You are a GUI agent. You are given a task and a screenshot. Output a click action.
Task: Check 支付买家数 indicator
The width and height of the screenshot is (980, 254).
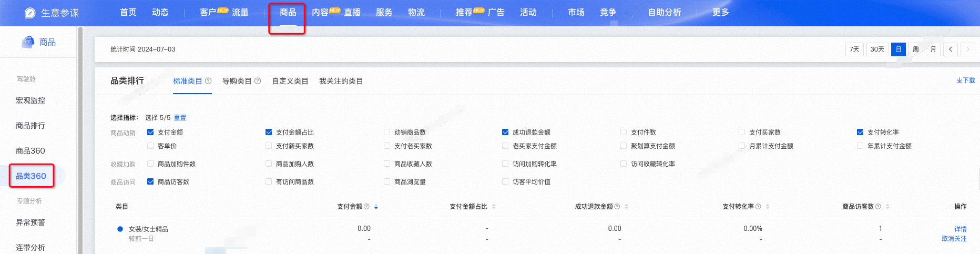[742, 133]
